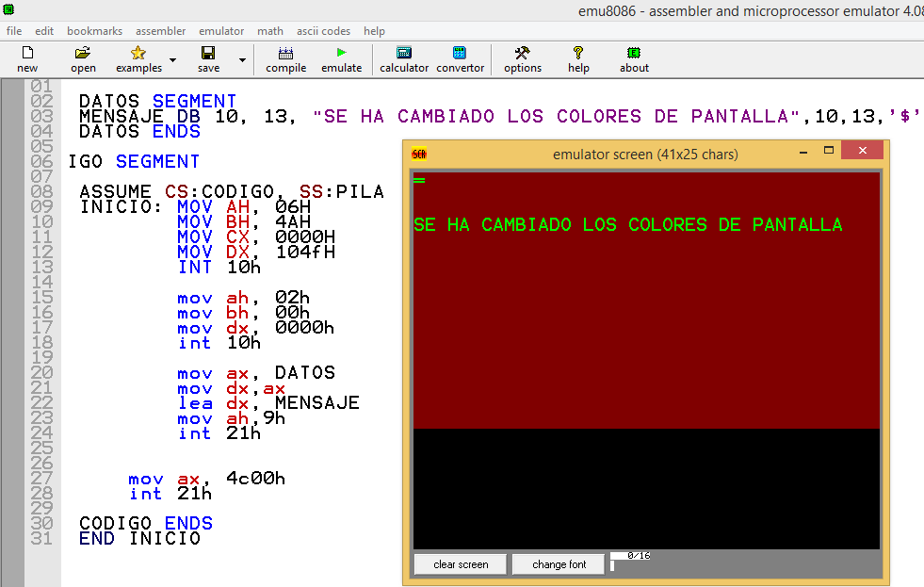The image size is (924, 587).
Task: Open emu8086 options
Action: coord(522,58)
